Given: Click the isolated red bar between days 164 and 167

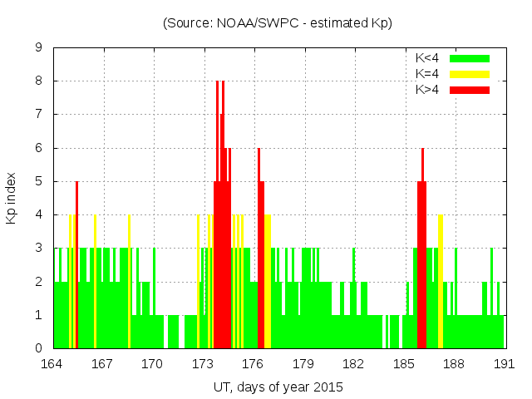Looking at the screenshot, I should pyautogui.click(x=76, y=266).
